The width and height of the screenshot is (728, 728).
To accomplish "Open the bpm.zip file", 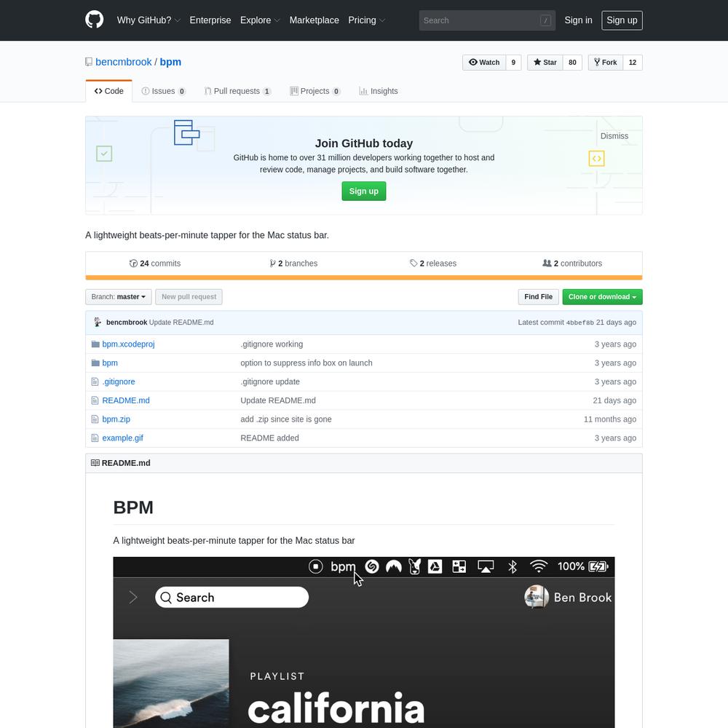I will (116, 419).
